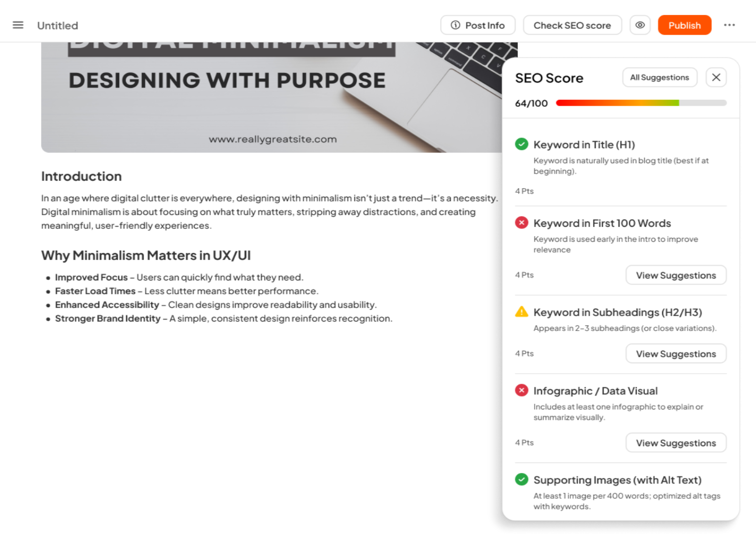This screenshot has height=536, width=756.
Task: Click the Untitled post title field
Action: [x=58, y=26]
